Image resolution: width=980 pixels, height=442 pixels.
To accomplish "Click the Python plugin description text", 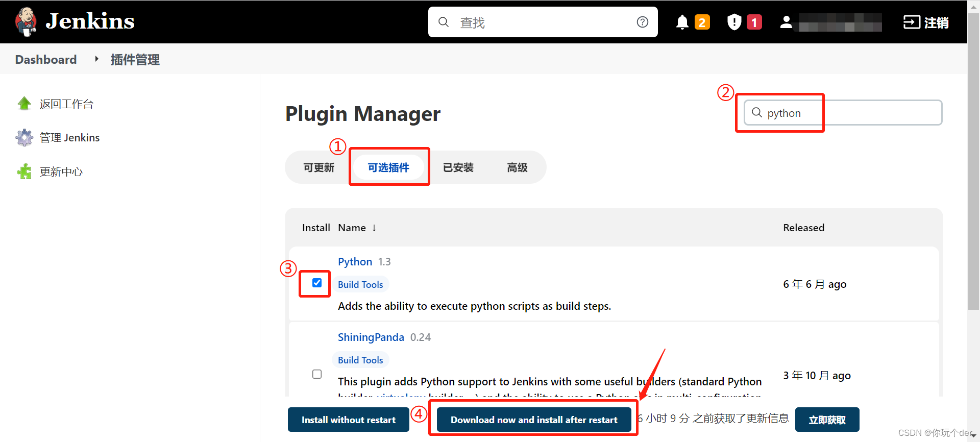I will (474, 306).
